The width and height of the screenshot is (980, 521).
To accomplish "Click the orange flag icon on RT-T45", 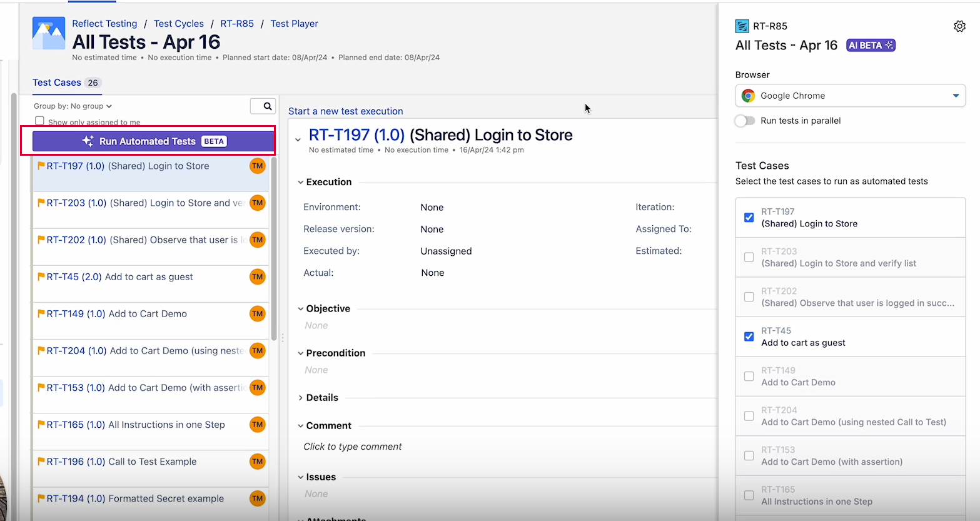I will coord(41,277).
